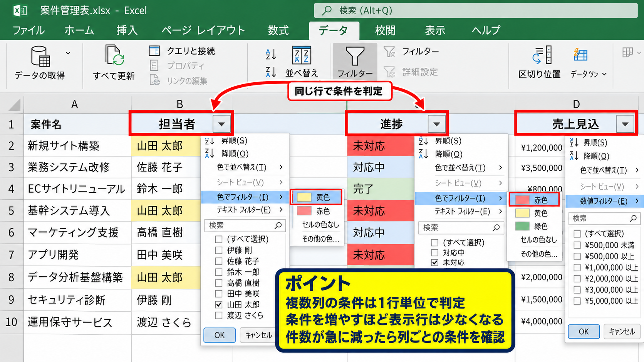Open the 進捗 filter dropdown arrow

click(436, 124)
